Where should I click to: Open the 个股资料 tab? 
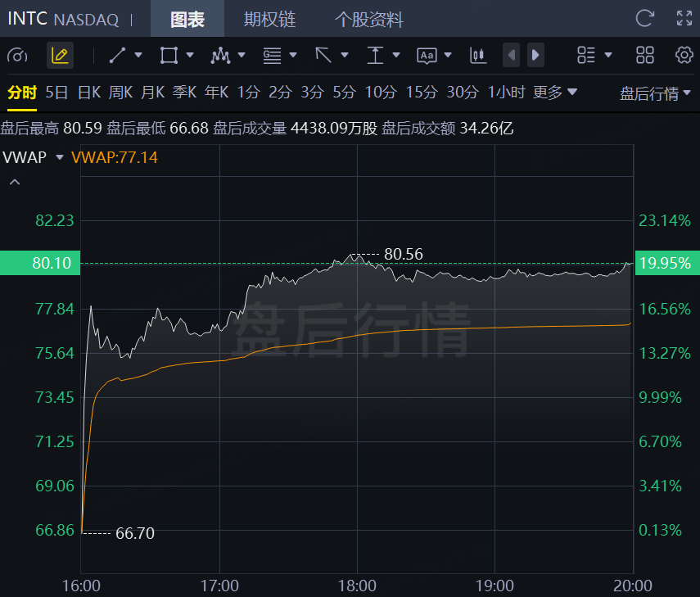pos(368,19)
